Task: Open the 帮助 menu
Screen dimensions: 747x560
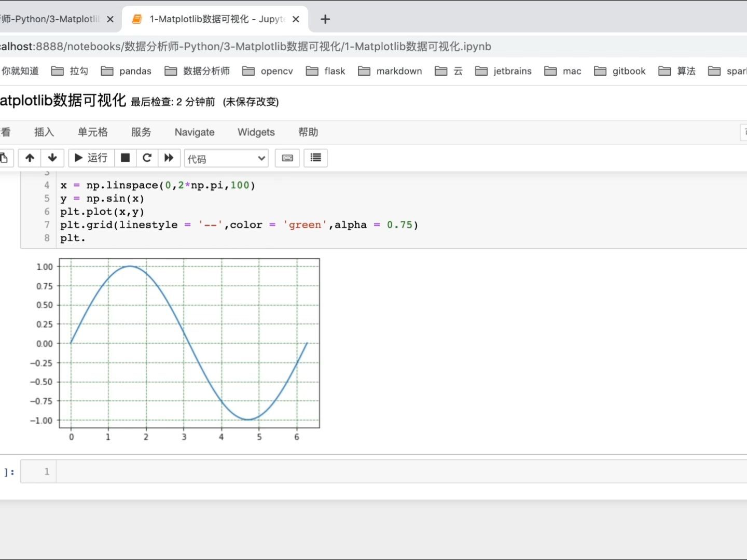Action: coord(308,132)
